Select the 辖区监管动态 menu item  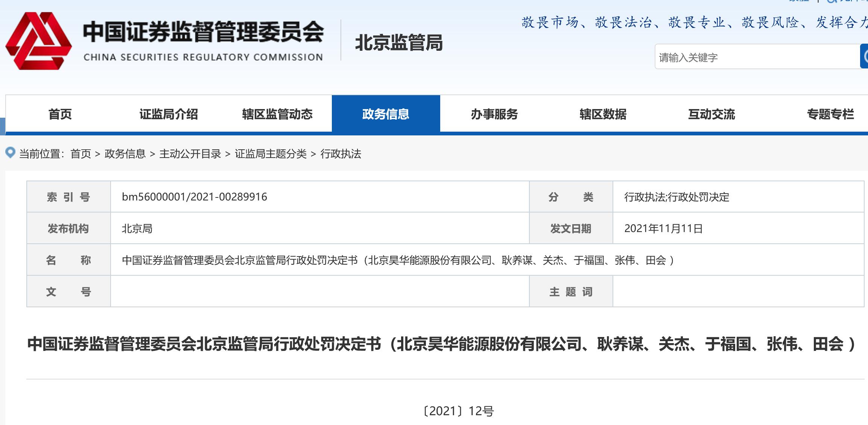coord(277,114)
